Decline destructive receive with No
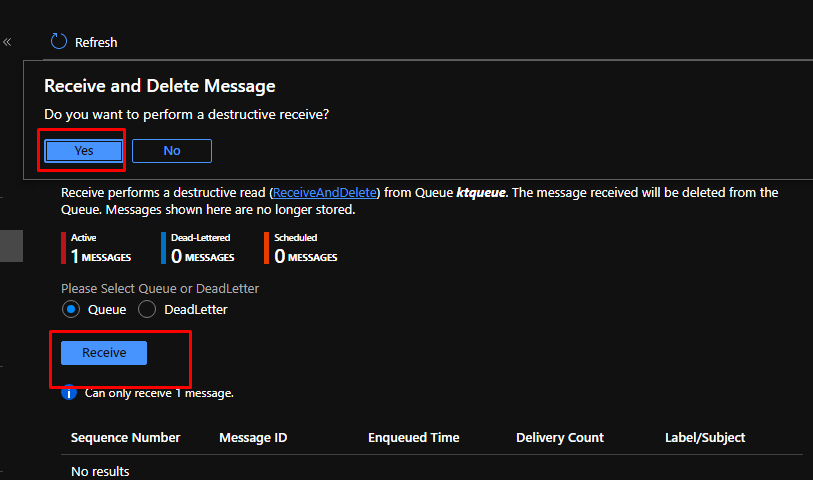813x480 pixels. [x=171, y=150]
